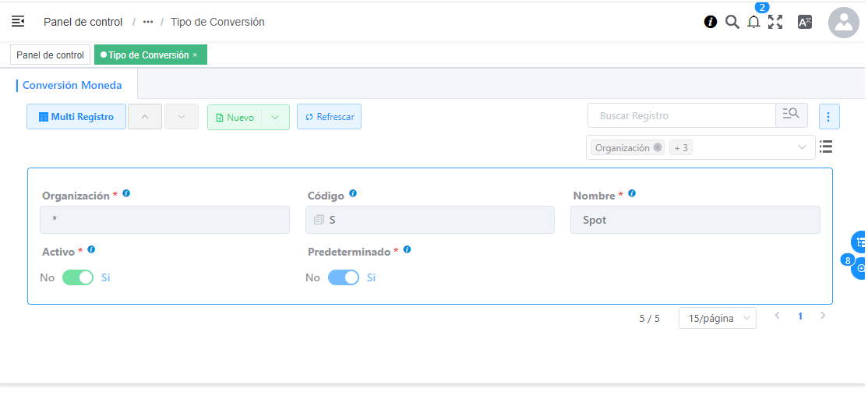The height and width of the screenshot is (399, 868).
Task: Toggle fullscreen mode icon
Action: [x=775, y=22]
